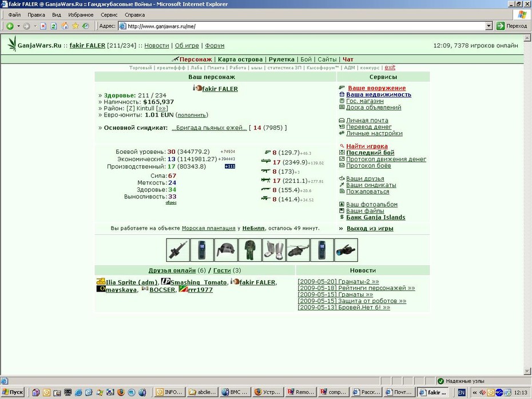The image size is (532, 399).
Task: Select the second mobile phone item
Action: pyautogui.click(x=322, y=250)
